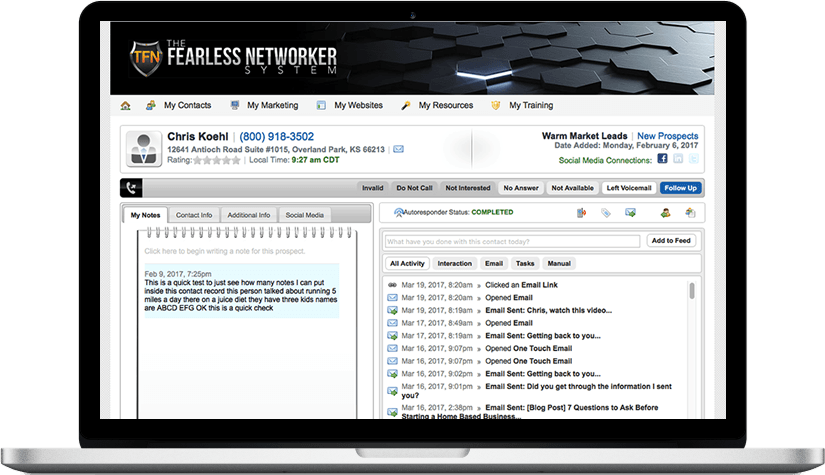Click the activity feed scrollbar thumb
Image resolution: width=825 pixels, height=475 pixels.
(x=692, y=291)
